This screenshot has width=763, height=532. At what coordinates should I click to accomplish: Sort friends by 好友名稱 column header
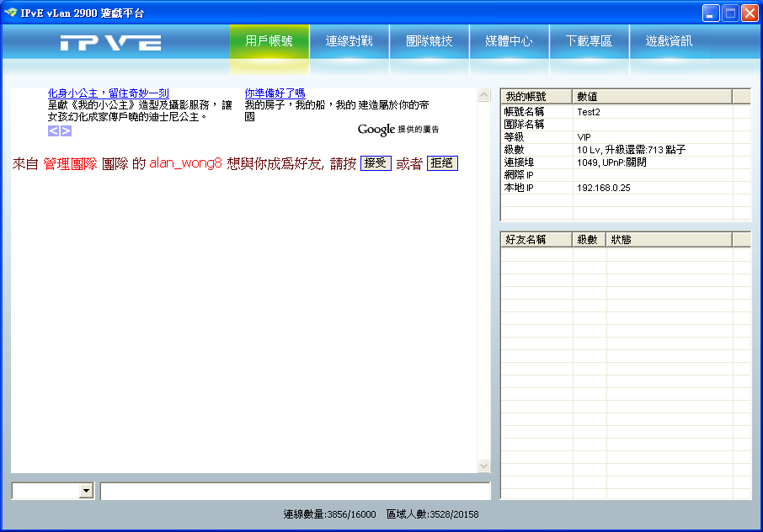click(536, 239)
